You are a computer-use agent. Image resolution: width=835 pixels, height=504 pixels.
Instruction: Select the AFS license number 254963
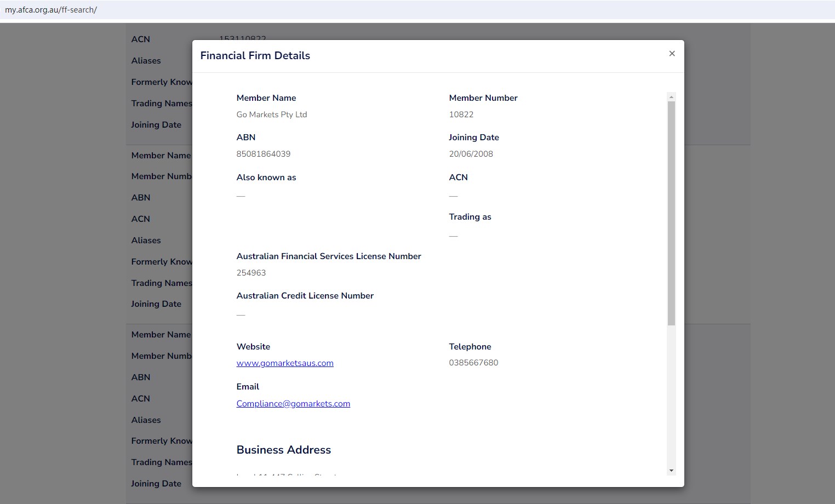251,273
